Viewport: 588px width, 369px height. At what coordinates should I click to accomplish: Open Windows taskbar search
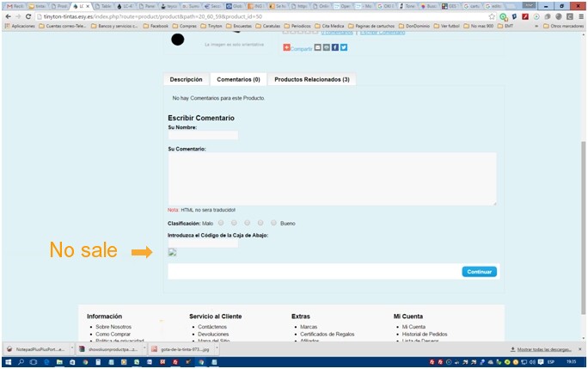click(21, 362)
